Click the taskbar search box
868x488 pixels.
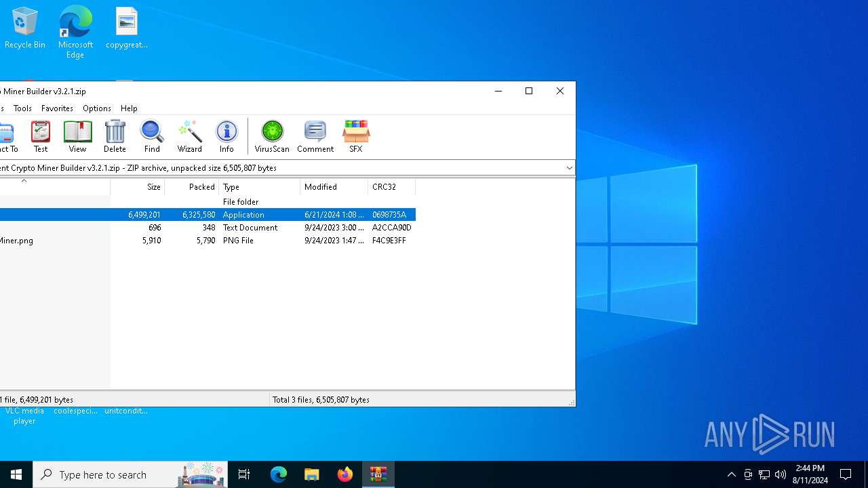(130, 474)
